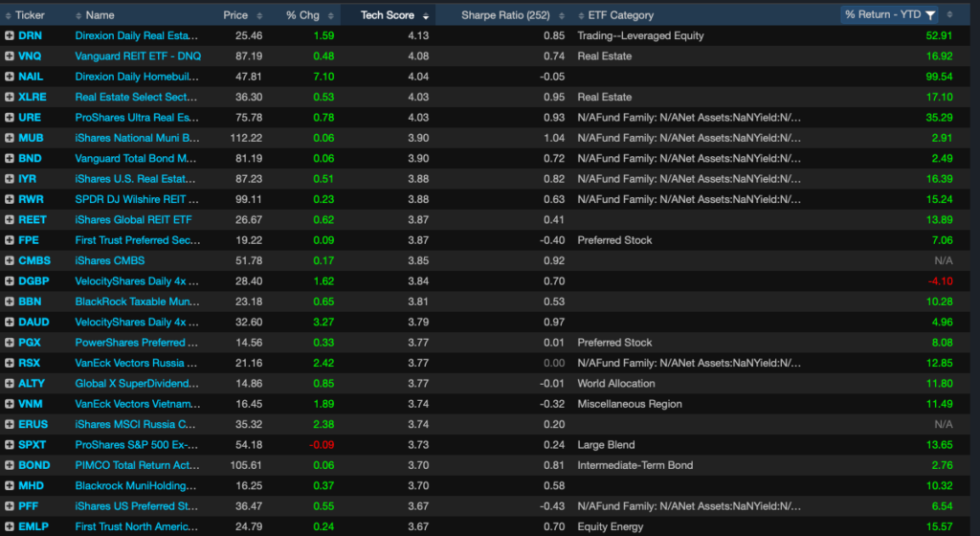Select the Large Blend category cell
Screen dimensions: 980x536
click(x=606, y=445)
